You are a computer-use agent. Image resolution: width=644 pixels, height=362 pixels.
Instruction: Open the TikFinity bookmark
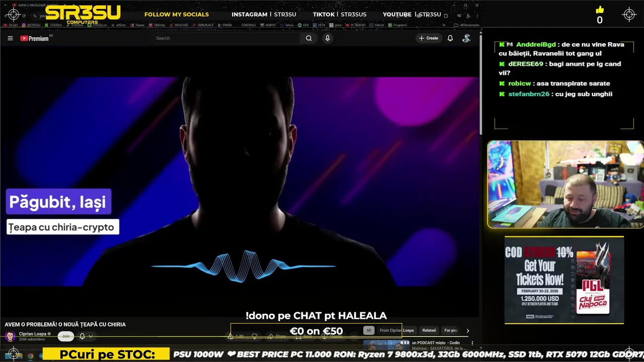(x=157, y=25)
